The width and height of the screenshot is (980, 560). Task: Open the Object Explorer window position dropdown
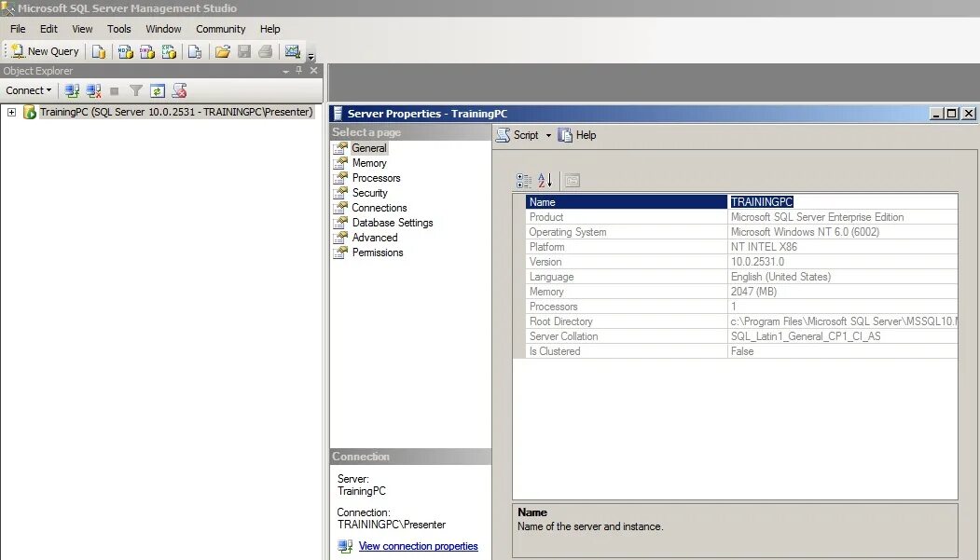point(285,71)
